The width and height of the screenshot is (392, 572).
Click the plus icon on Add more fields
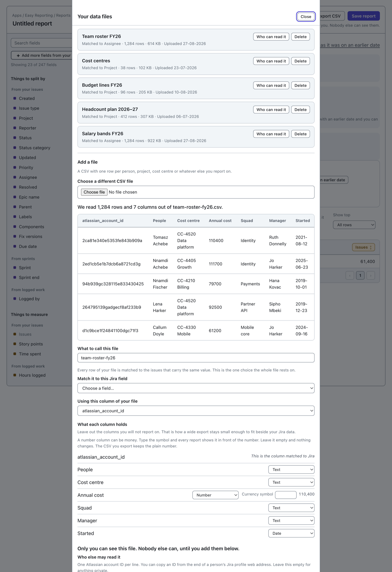point(18,56)
